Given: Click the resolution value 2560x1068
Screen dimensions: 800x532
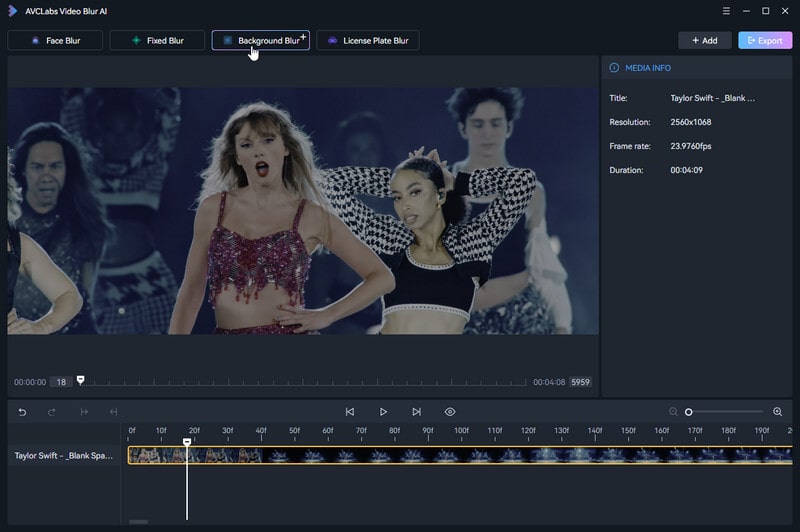Looking at the screenshot, I should (x=691, y=122).
